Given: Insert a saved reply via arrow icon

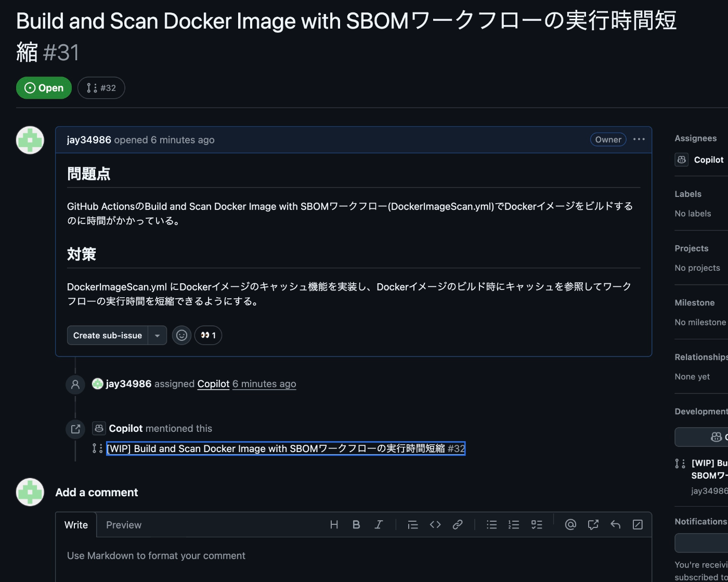Looking at the screenshot, I should (x=615, y=525).
